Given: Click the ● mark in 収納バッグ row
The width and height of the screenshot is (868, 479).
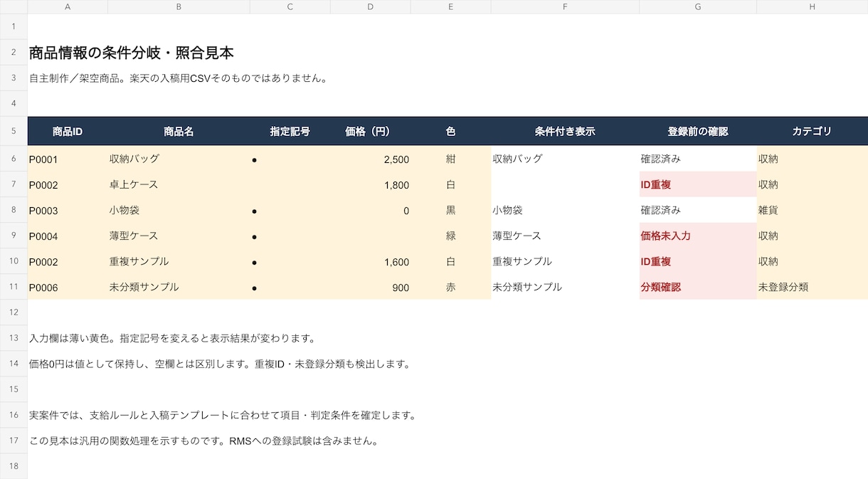Looking at the screenshot, I should (x=254, y=159).
